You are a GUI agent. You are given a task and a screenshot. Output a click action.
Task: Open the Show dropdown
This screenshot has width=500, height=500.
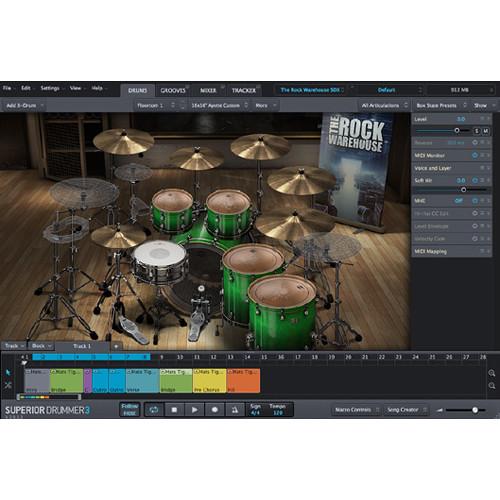(x=484, y=105)
